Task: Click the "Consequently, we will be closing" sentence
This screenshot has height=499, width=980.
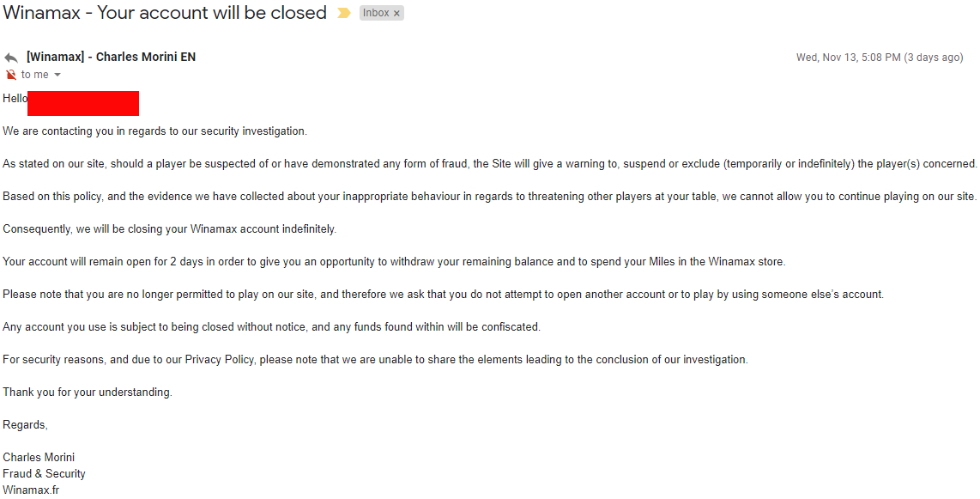Action: click(x=169, y=229)
